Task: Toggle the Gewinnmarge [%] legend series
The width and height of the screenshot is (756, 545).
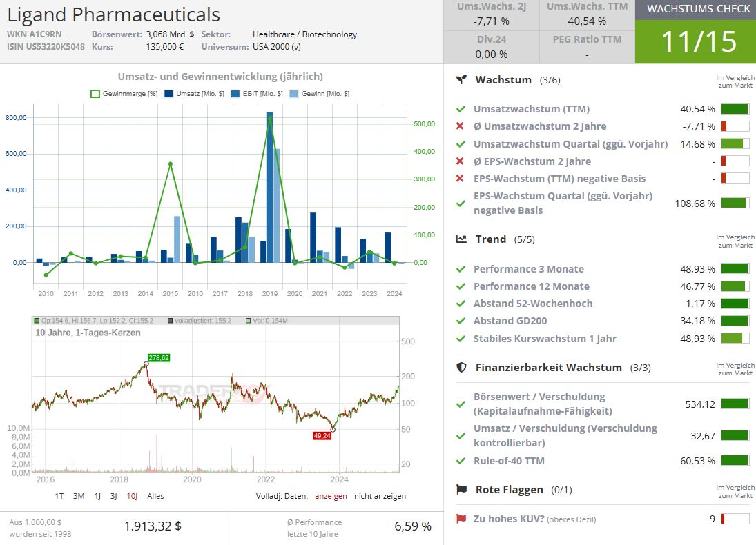Action: click(x=124, y=94)
